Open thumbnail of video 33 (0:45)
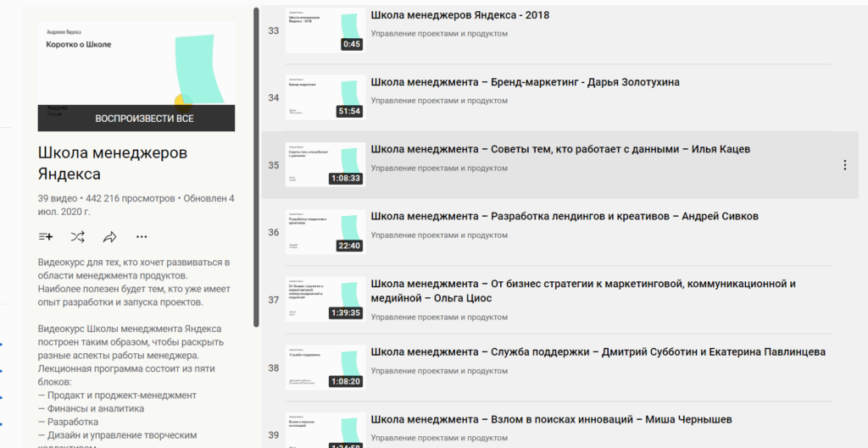This screenshot has width=868, height=448. click(325, 30)
